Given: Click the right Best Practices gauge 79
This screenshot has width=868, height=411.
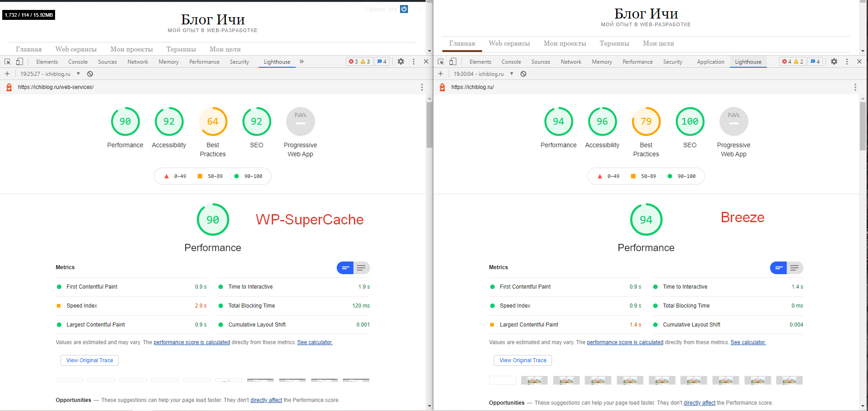Looking at the screenshot, I should (646, 121).
